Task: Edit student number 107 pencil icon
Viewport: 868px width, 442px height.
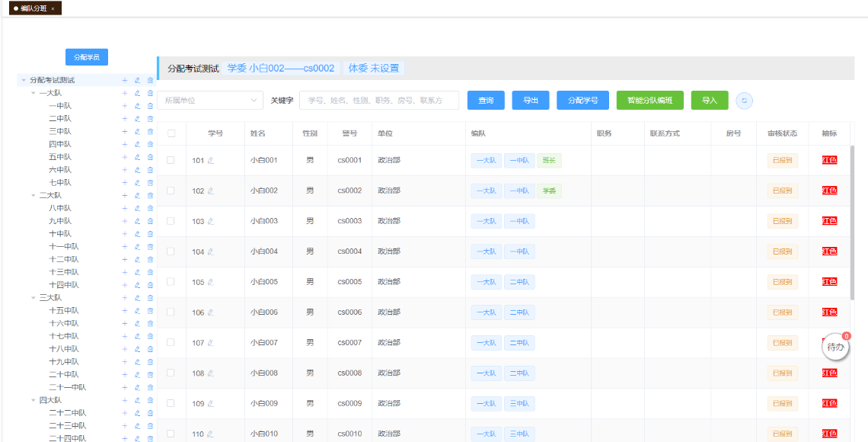Action: coord(210,343)
